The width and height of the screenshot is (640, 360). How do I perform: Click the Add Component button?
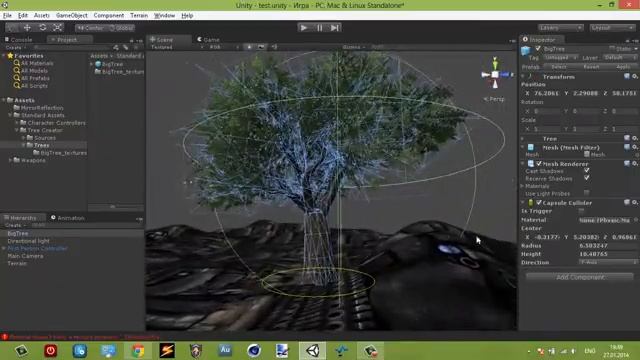click(580, 277)
